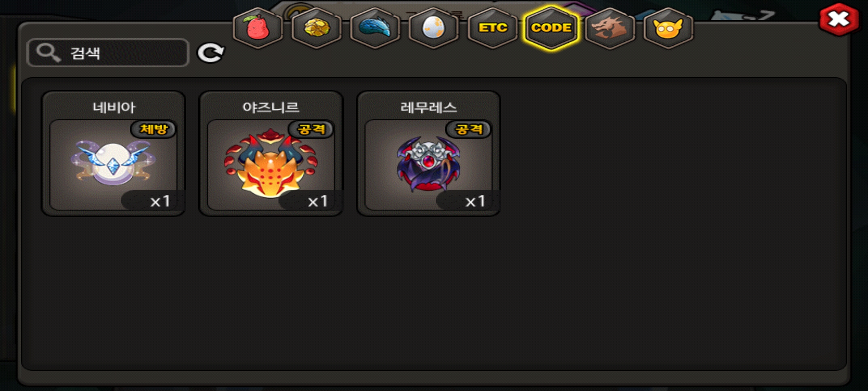The image size is (868, 391).
Task: Focus the 검색 search field
Action: [108, 53]
